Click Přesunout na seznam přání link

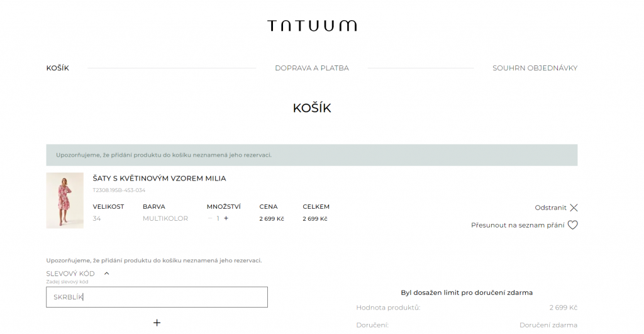pyautogui.click(x=518, y=225)
